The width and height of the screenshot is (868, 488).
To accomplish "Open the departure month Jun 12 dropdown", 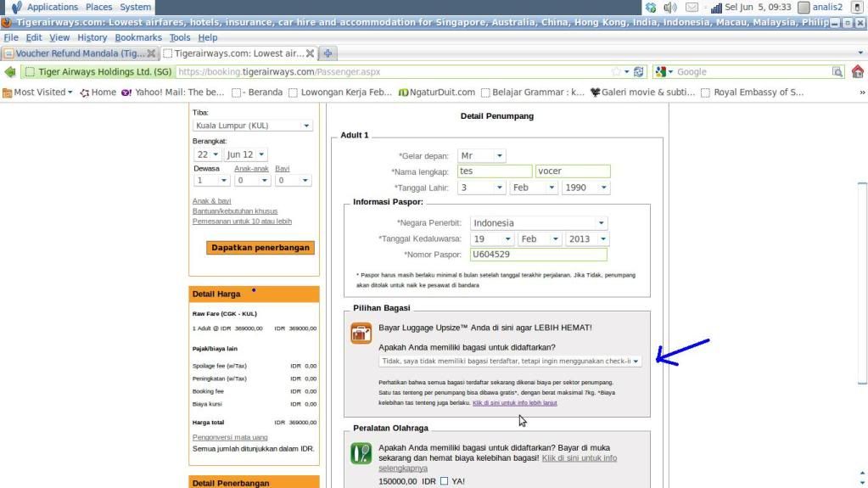I will [x=245, y=154].
